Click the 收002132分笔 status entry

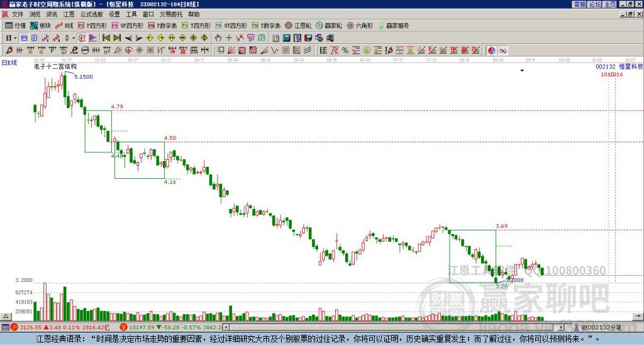(x=597, y=327)
